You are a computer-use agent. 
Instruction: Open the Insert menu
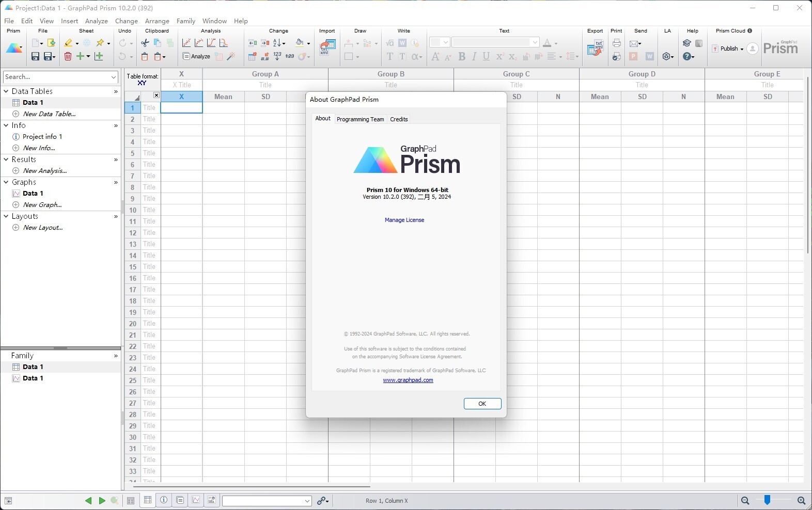(x=70, y=21)
